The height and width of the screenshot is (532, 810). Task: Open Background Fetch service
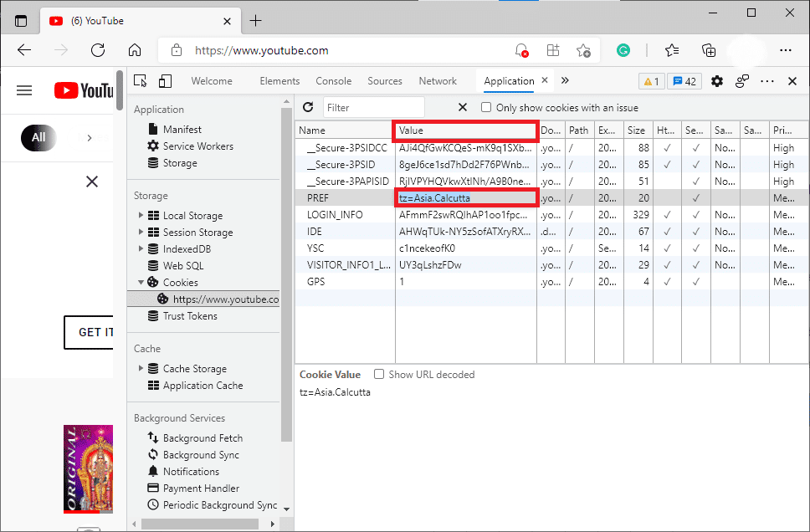pos(202,438)
